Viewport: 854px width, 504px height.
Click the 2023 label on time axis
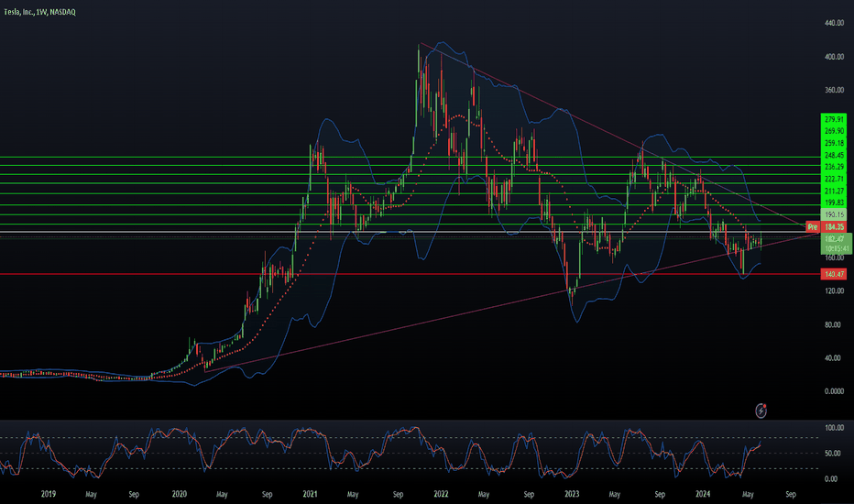[x=572, y=494]
